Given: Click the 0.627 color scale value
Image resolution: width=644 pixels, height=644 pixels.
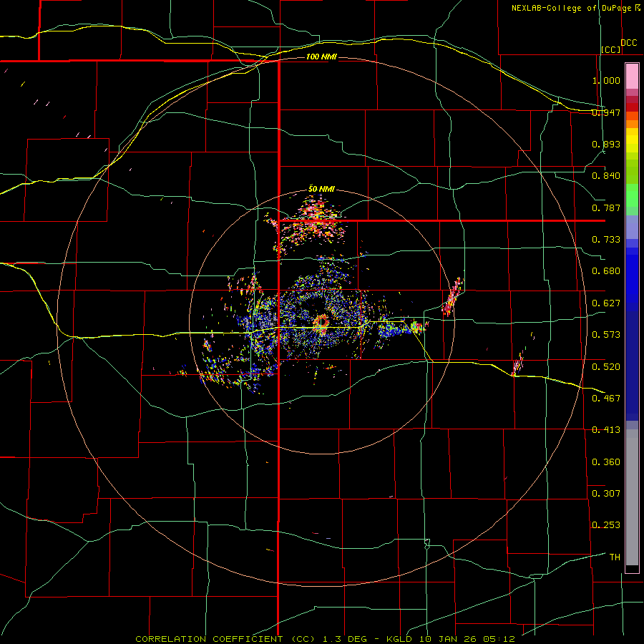Looking at the screenshot, I should (606, 303).
